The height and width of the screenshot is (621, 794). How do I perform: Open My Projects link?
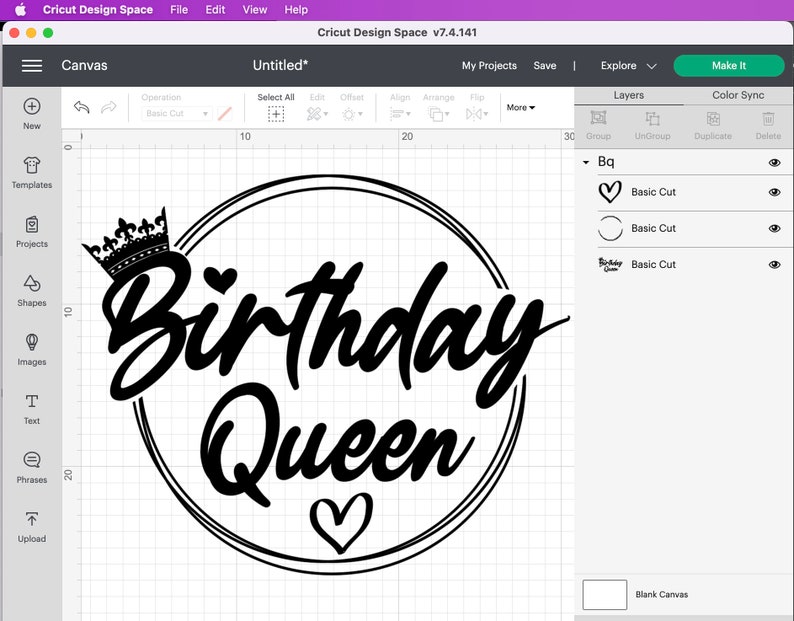click(x=489, y=66)
